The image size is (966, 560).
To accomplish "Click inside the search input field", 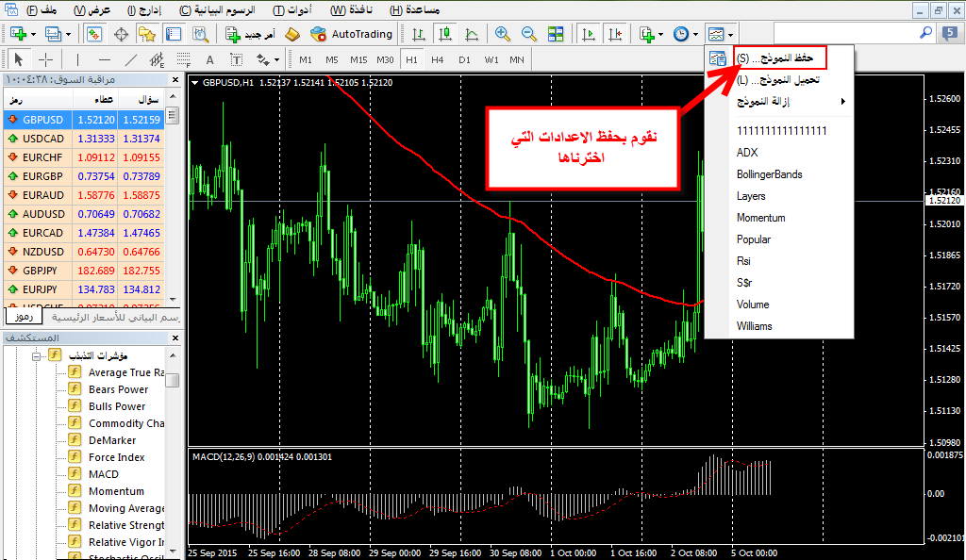I will 845,33.
